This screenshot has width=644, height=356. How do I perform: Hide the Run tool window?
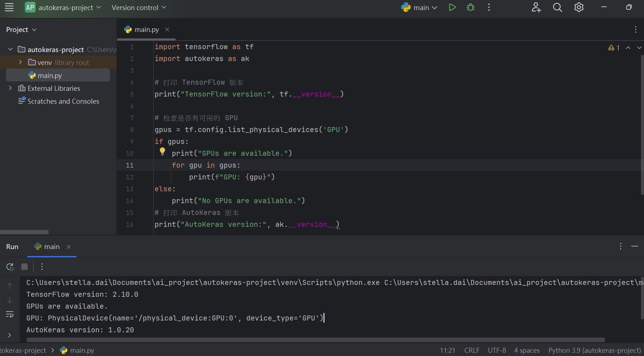click(635, 246)
